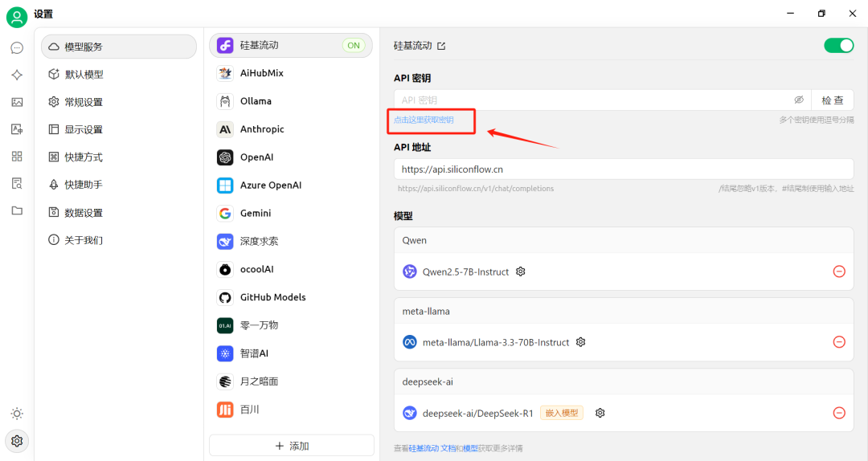The width and height of the screenshot is (868, 461).
Task: Click deepseek-ai/DeepSeek-R1 model name
Action: [x=477, y=414]
